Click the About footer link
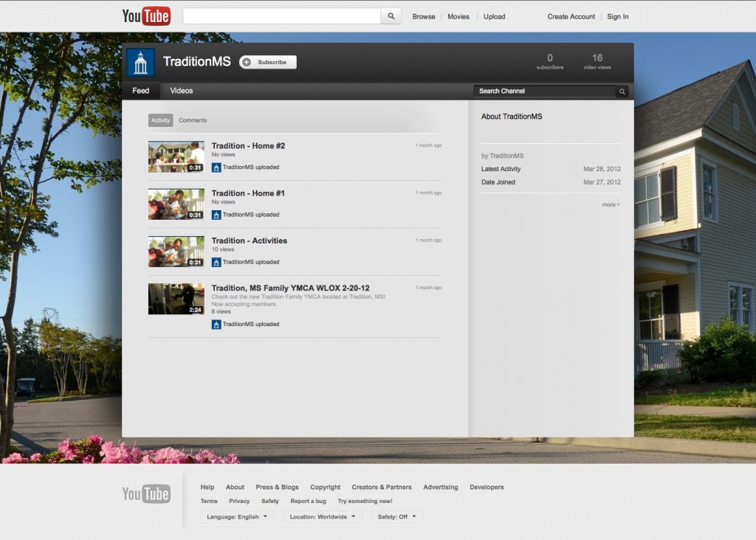 [235, 487]
